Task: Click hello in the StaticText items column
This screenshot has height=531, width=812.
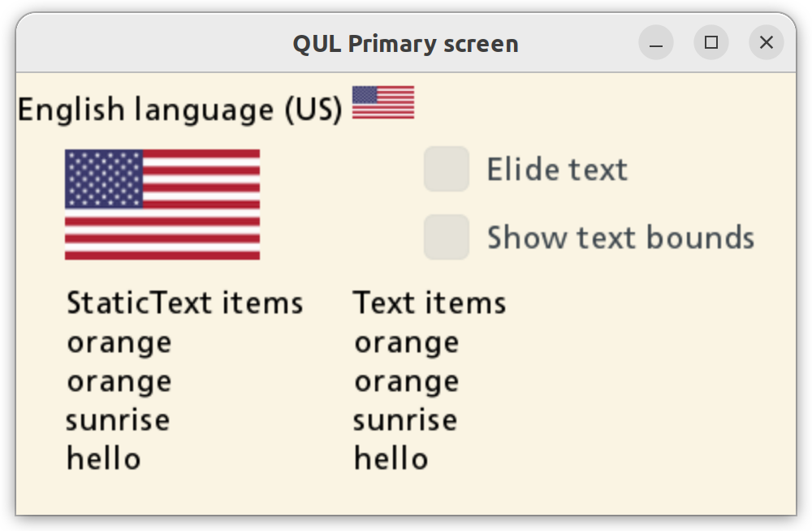Action: [104, 459]
